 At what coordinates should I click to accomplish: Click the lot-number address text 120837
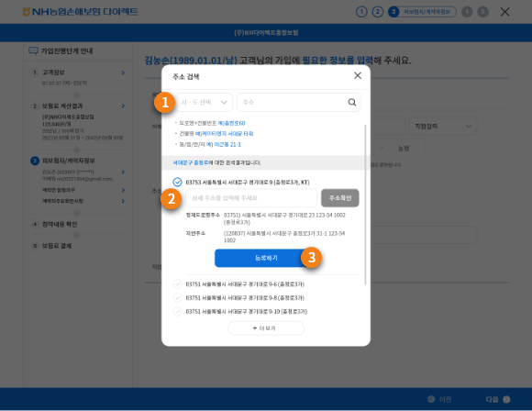[x=284, y=237]
